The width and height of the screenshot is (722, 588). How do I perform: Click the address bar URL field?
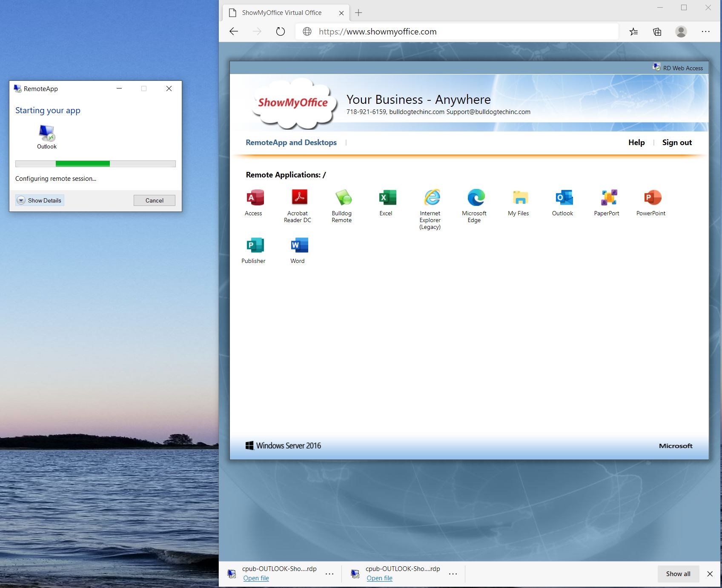pos(456,31)
